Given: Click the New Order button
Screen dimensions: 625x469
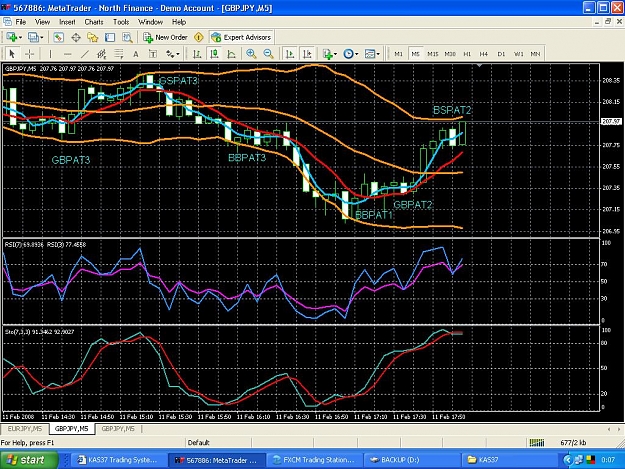Looking at the screenshot, I should point(165,37).
